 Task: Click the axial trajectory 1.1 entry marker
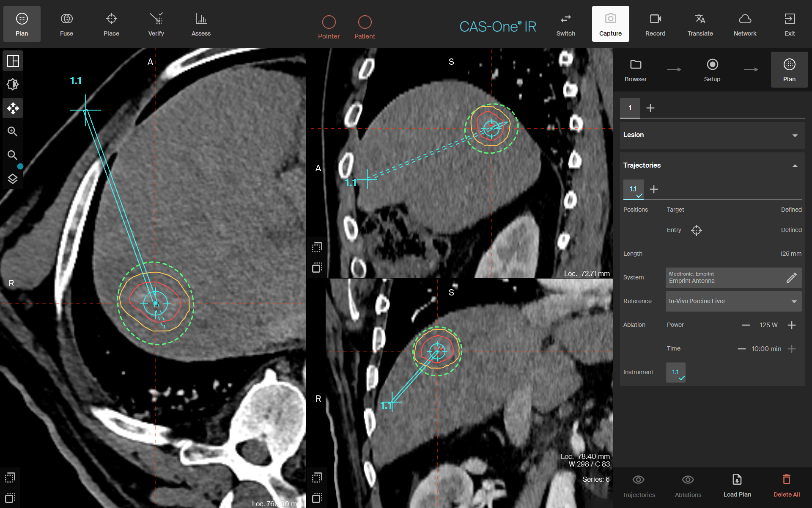[85, 110]
